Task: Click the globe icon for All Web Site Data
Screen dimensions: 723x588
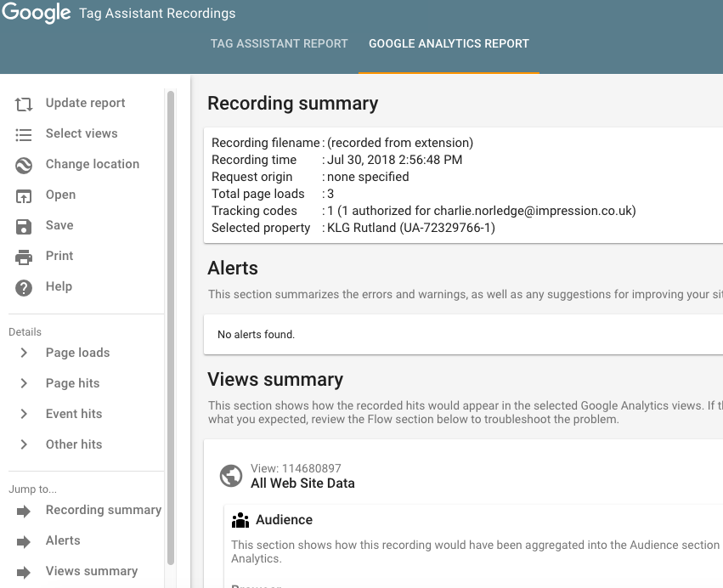Action: pos(231,476)
